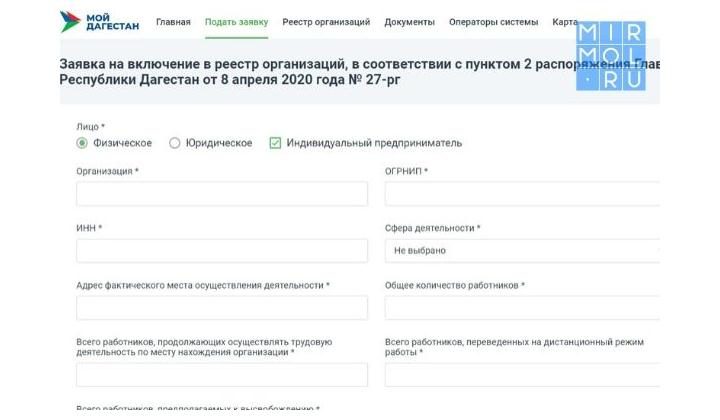Focus Адрес фактического места осуществления деятельности field
This screenshot has width=720, height=420.
[x=222, y=308]
